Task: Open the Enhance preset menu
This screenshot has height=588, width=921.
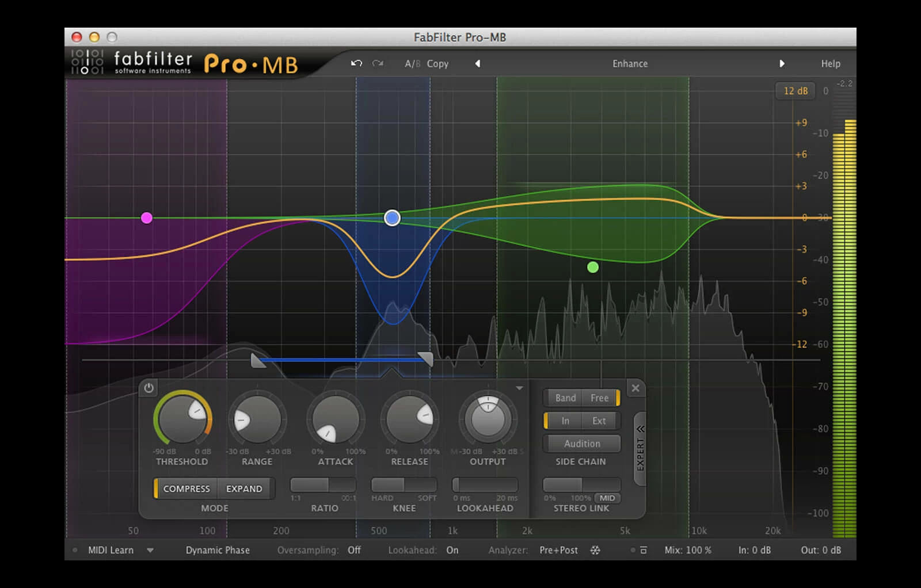Action: (630, 64)
